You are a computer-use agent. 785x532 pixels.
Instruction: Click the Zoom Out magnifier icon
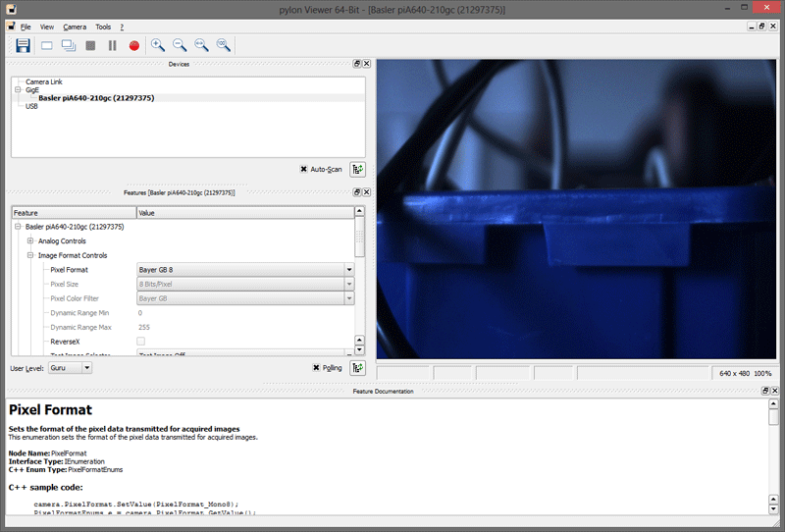[180, 45]
